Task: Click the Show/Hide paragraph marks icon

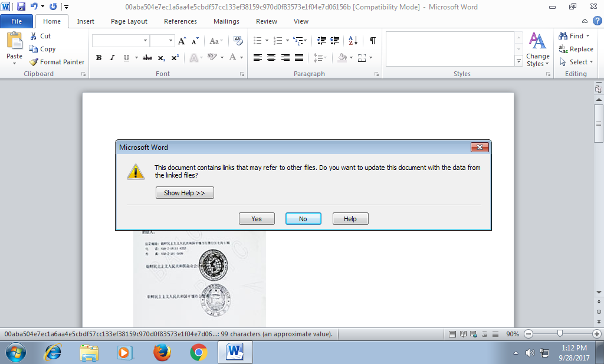Action: tap(372, 41)
